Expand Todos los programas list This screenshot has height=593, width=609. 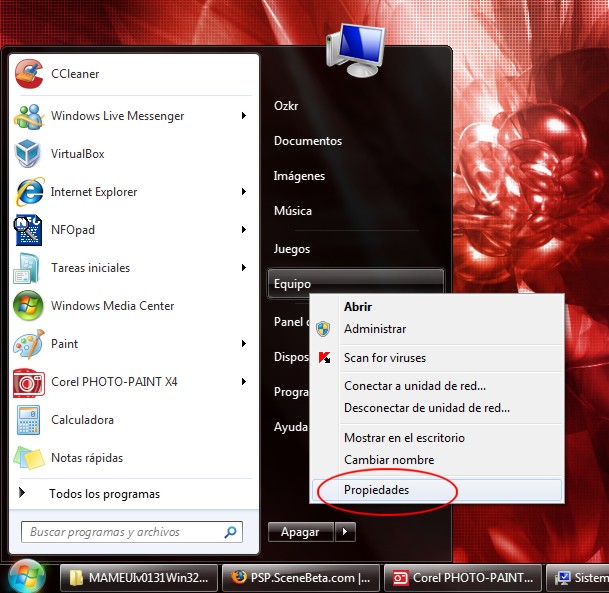pyautogui.click(x=134, y=494)
